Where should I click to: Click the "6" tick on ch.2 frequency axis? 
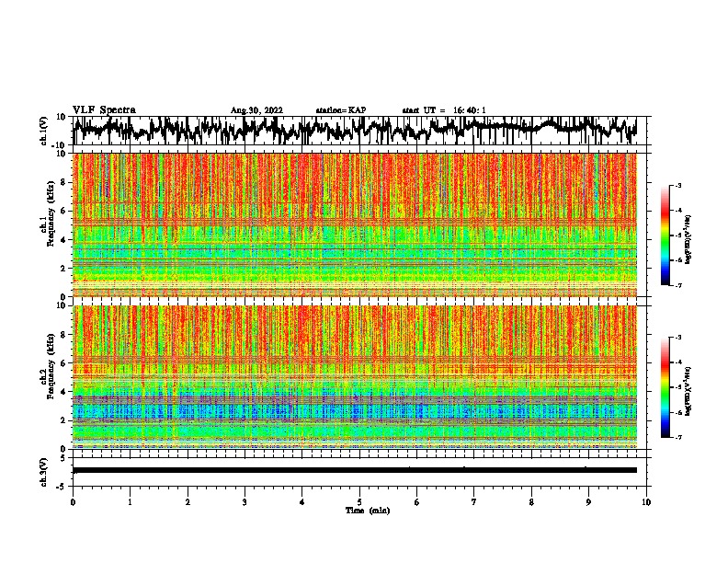pyautogui.click(x=64, y=363)
